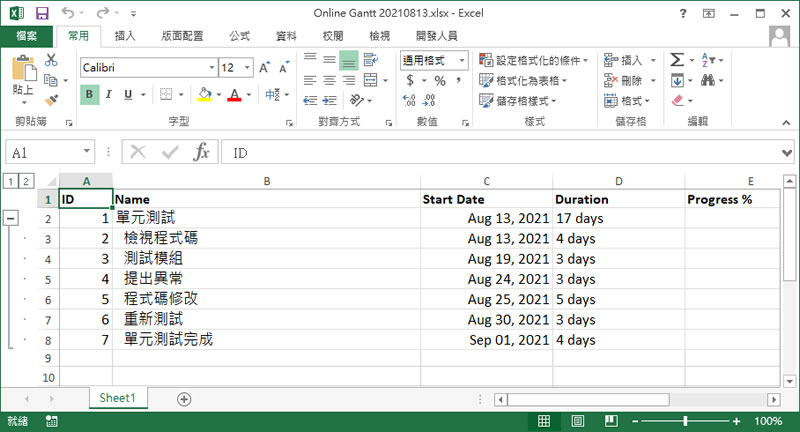Click the Cut scissors icon
This screenshot has height=432, width=800.
point(51,60)
